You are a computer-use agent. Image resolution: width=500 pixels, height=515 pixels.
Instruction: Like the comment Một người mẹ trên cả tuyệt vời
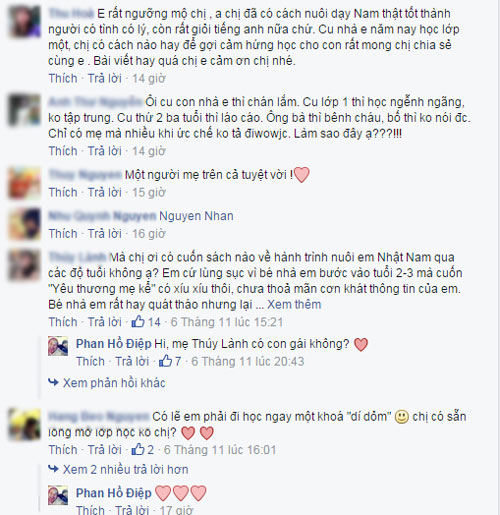(x=63, y=192)
